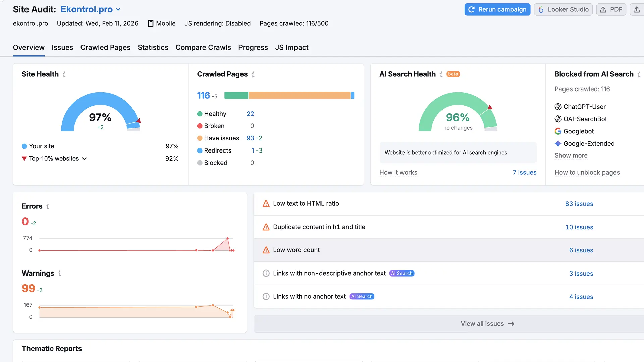Open the Compare Crawls tab
The image size is (644, 362).
[x=203, y=48]
